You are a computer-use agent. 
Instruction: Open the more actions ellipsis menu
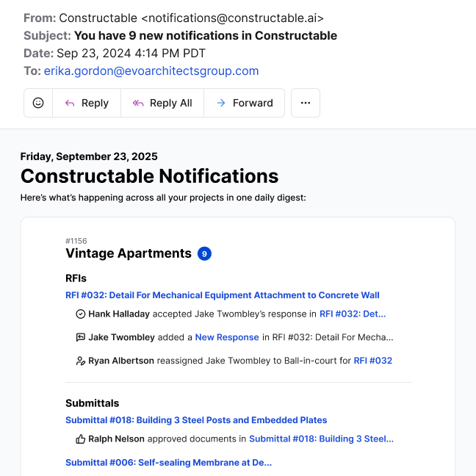pyautogui.click(x=306, y=103)
